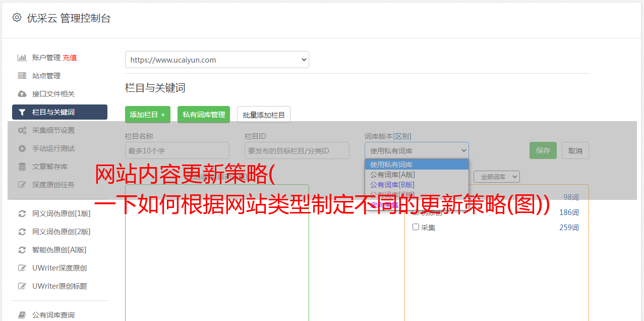Click refresh icon beside 智能伪原创[AI版]
The height and width of the screenshot is (321, 644).
(22, 250)
